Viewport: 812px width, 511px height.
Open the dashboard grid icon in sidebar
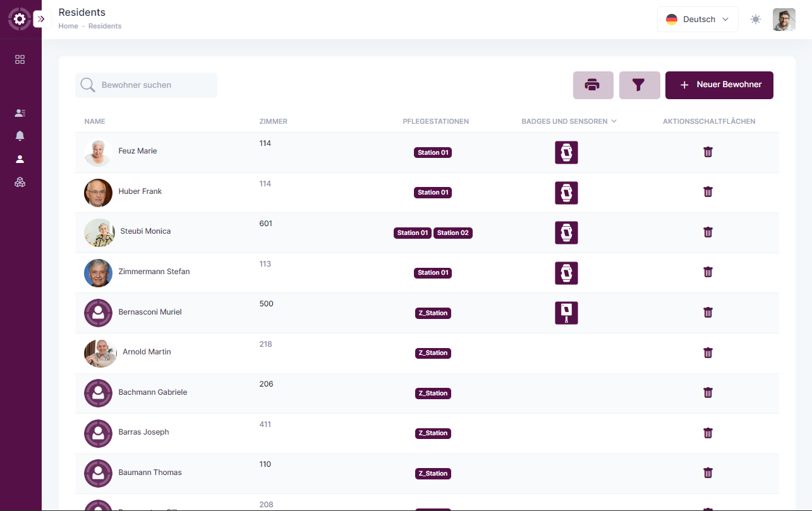point(20,59)
